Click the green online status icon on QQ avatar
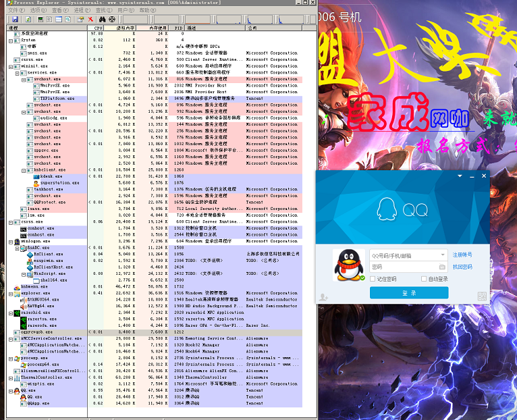Screen dimensions: 517x420 click(x=362, y=278)
